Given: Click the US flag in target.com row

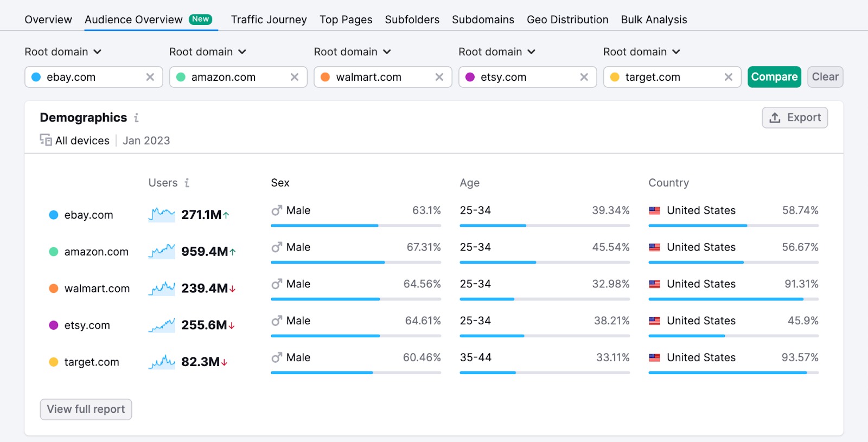Looking at the screenshot, I should (655, 358).
